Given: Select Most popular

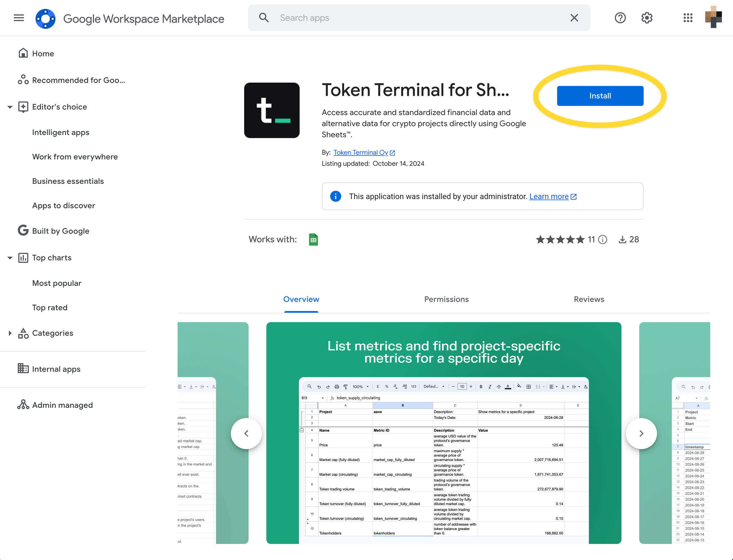Looking at the screenshot, I should click(x=57, y=283).
